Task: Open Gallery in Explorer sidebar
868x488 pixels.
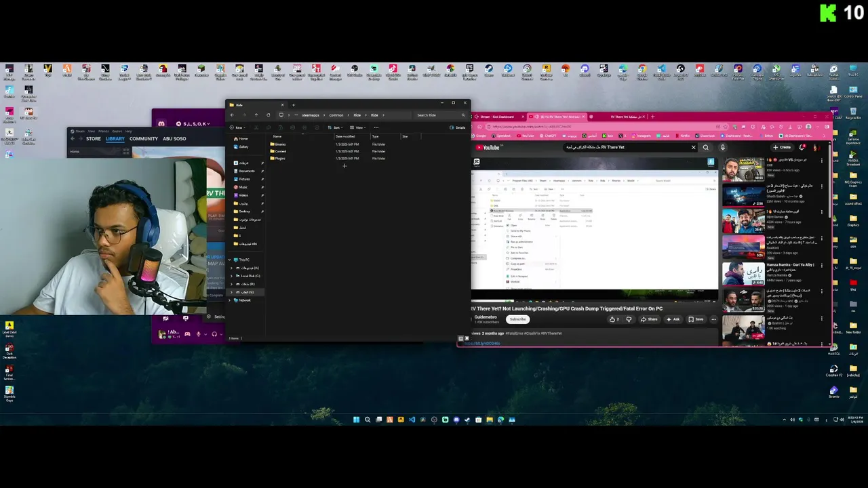Action: 240,147
